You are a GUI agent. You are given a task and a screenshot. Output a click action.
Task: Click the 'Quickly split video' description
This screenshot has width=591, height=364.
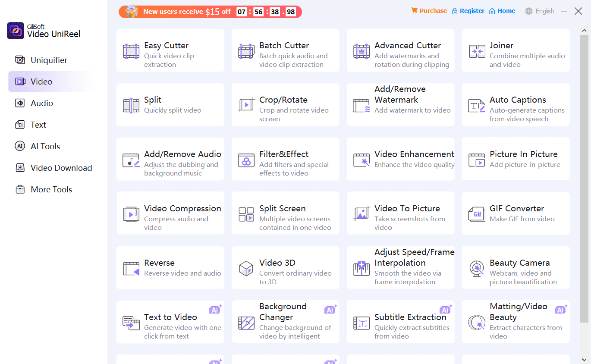[x=173, y=110]
